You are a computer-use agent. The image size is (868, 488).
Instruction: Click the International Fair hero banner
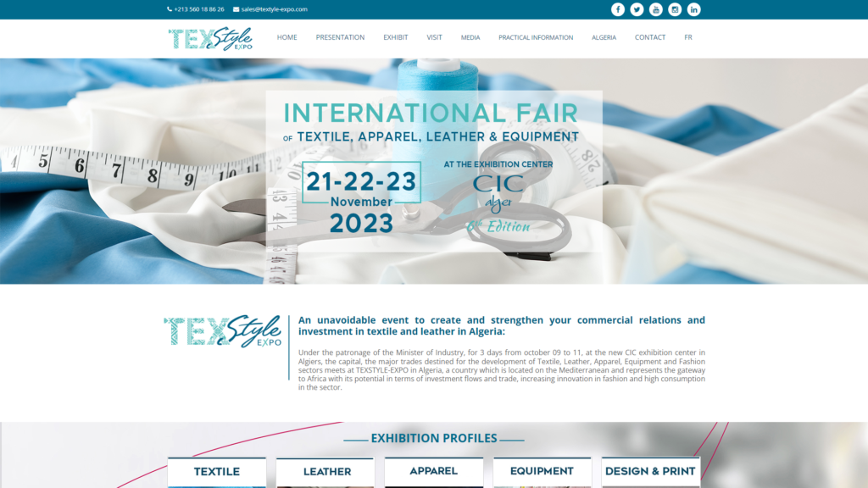click(x=434, y=171)
